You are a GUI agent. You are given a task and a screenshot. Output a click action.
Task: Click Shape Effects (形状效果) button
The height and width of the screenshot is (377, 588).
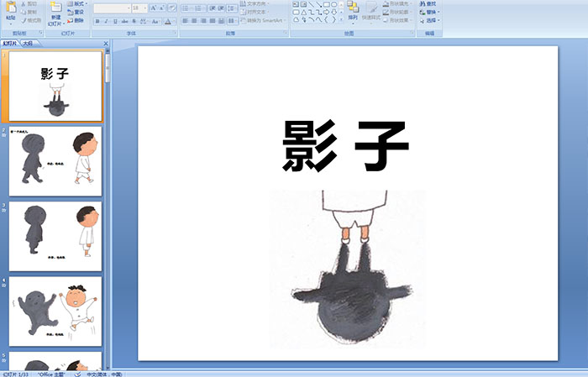(398, 21)
